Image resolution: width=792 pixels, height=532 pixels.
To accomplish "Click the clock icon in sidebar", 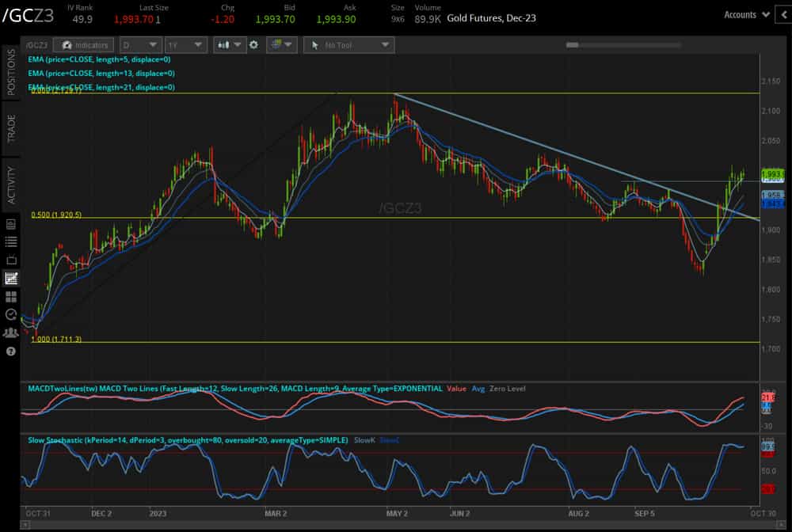I will [11, 315].
